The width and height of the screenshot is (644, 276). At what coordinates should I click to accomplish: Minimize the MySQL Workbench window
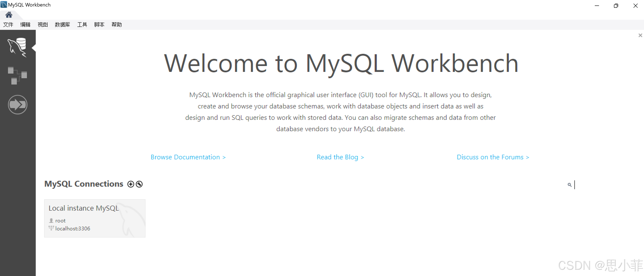(x=597, y=5)
